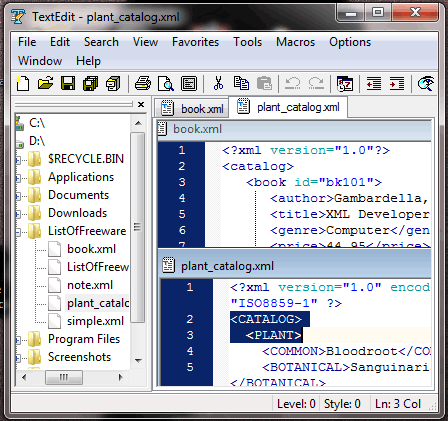Collapse the ListOfFreeware folder node
448x421 pixels.
tap(18, 232)
